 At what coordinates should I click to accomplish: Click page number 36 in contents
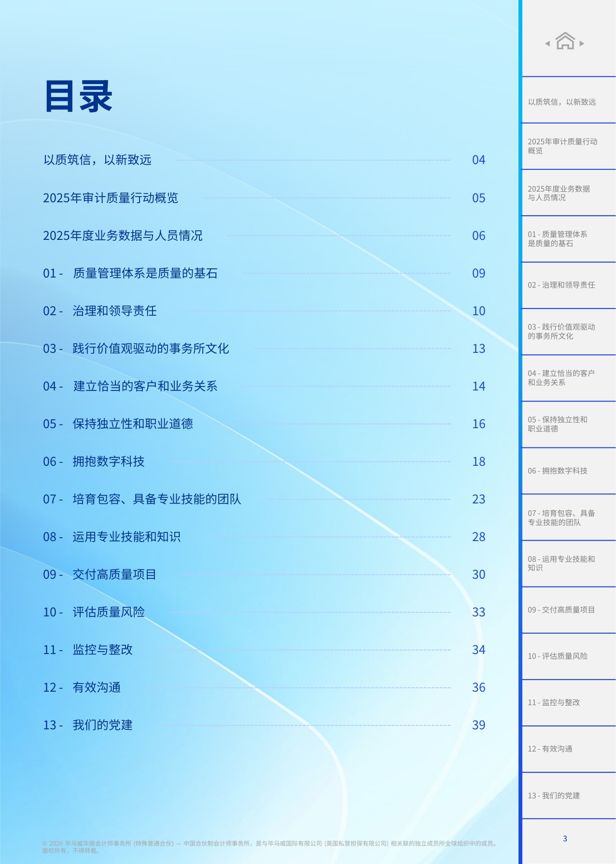click(x=478, y=687)
